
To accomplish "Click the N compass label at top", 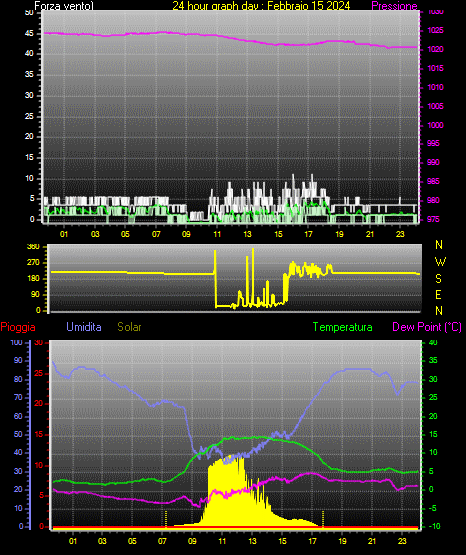I will 439,245.
